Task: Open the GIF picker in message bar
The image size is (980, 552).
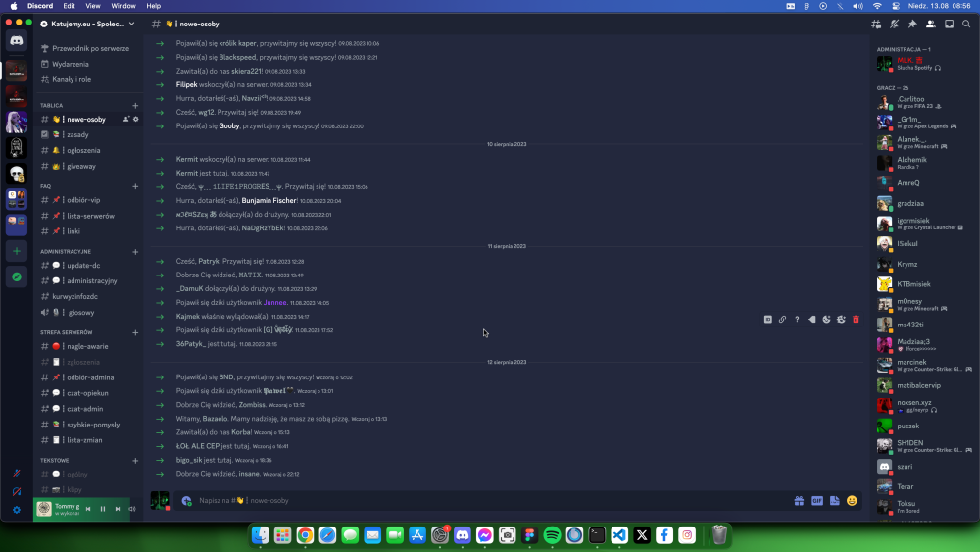Action: [817, 501]
